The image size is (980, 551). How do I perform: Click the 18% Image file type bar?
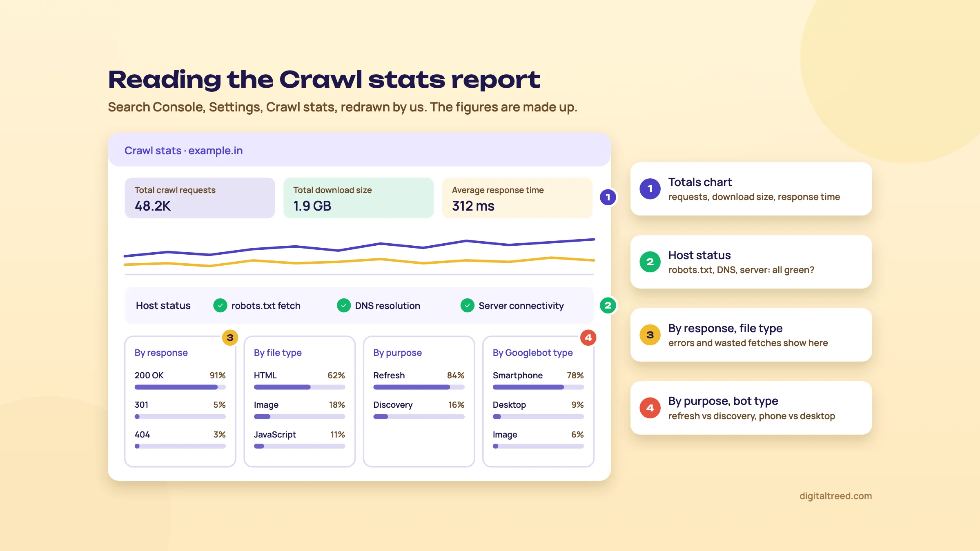pyautogui.click(x=299, y=417)
